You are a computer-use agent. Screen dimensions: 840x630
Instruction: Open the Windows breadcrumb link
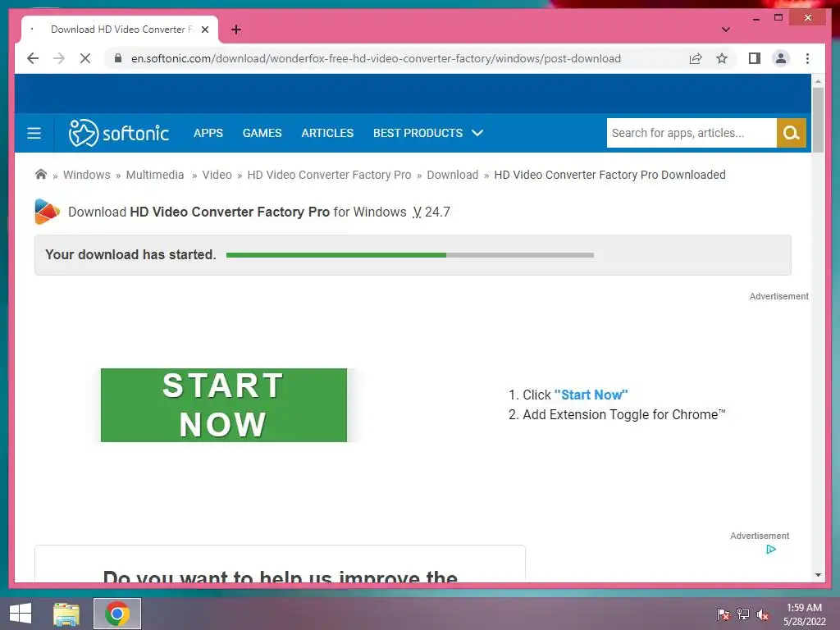tap(87, 175)
